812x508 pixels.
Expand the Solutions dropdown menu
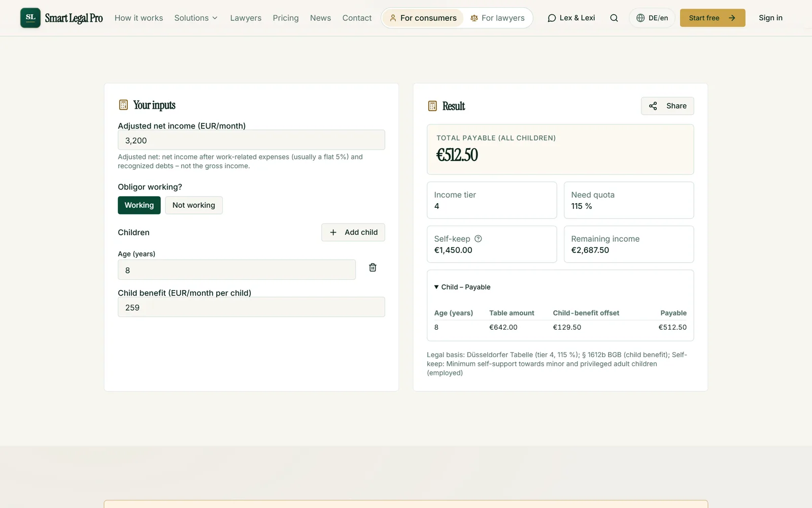(196, 18)
